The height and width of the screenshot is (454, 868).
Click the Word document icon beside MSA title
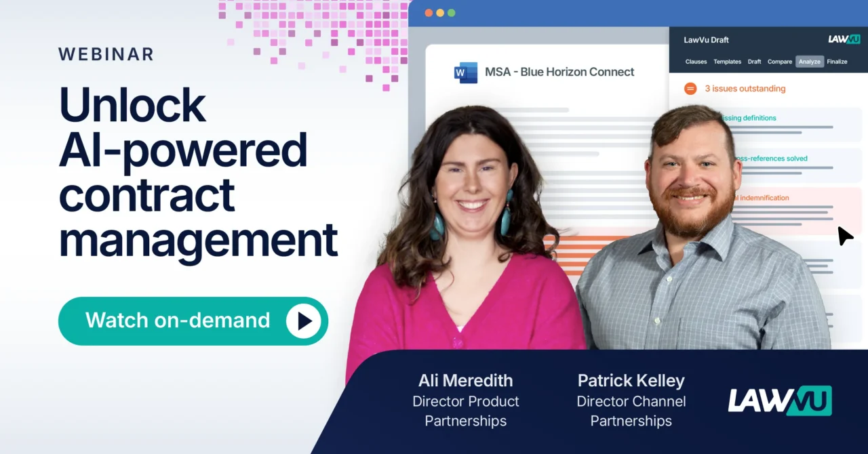tap(465, 72)
